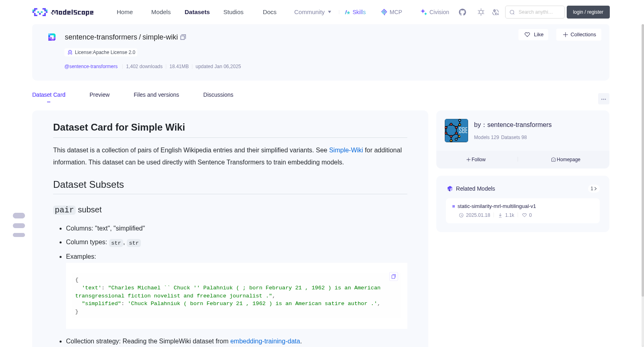This screenshot has width=644, height=347.
Task: Click the Apache License badge
Action: click(x=101, y=52)
